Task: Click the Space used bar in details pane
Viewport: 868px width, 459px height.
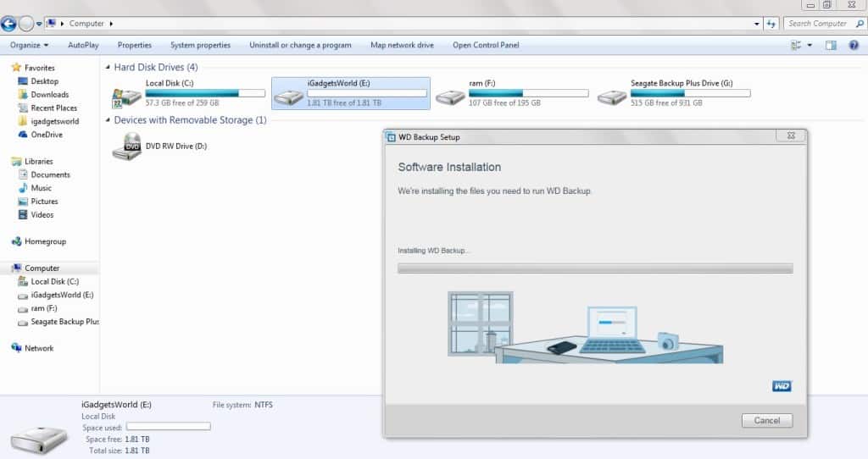Action: 169,426
